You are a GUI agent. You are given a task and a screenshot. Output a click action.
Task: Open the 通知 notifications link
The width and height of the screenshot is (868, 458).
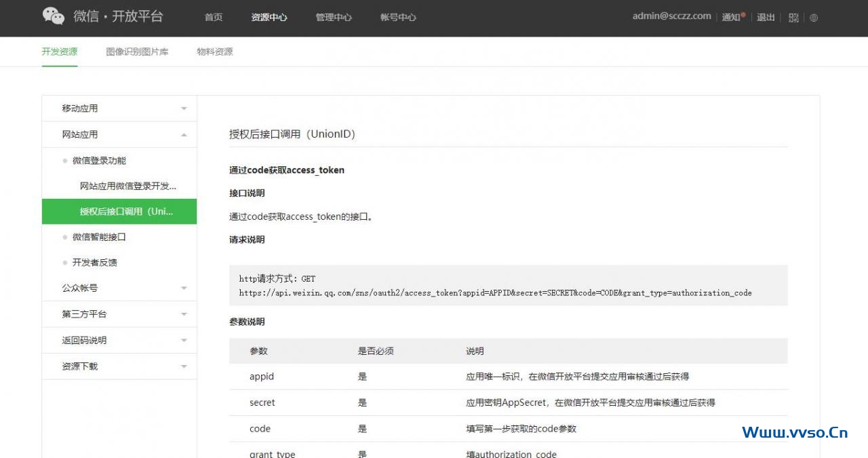point(732,17)
